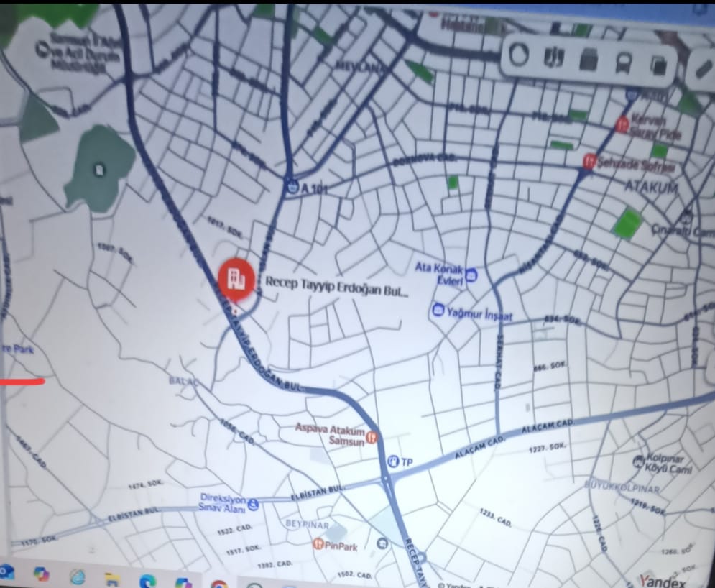Click the red Recep Tayyip Erdoğan Bul. pin
The image size is (715, 588).
235,279
